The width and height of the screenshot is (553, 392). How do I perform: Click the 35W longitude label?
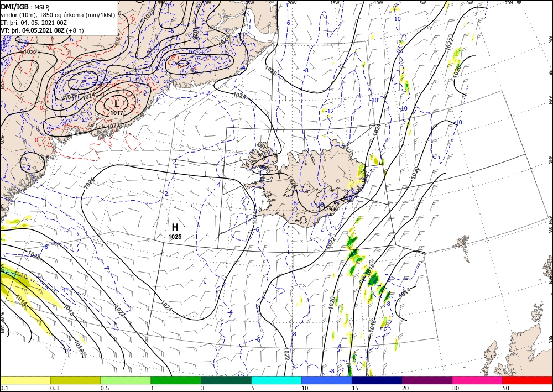pos(161,3)
